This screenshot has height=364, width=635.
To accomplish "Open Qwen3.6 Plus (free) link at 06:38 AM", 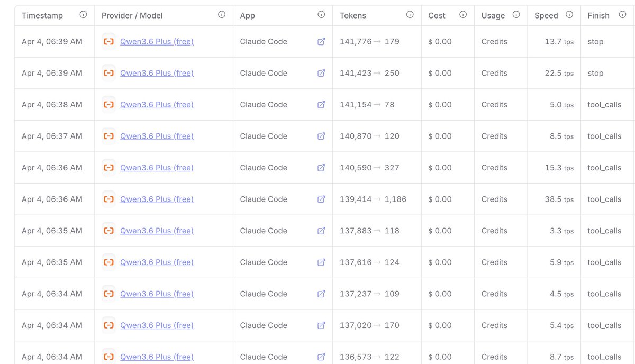I will 157,105.
